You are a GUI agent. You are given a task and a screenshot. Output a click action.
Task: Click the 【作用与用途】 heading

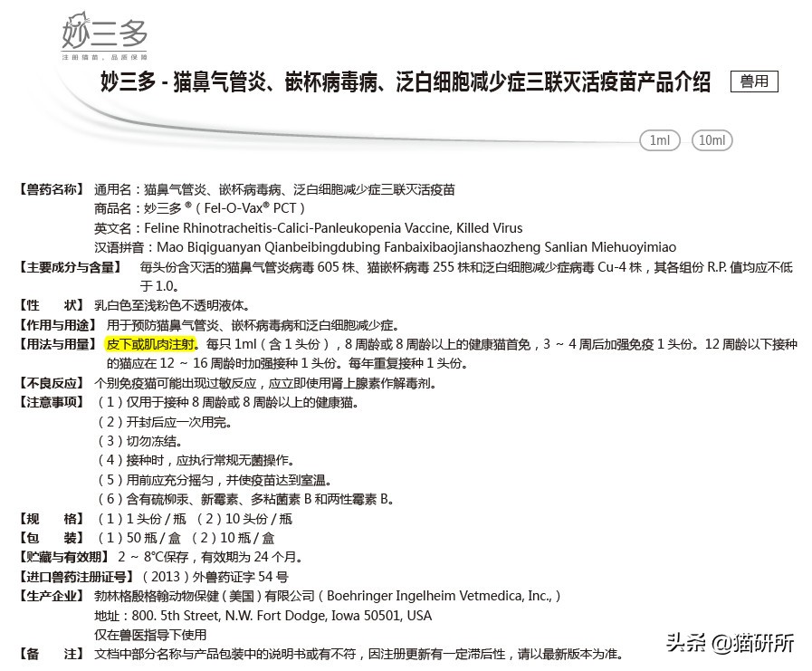point(57,325)
